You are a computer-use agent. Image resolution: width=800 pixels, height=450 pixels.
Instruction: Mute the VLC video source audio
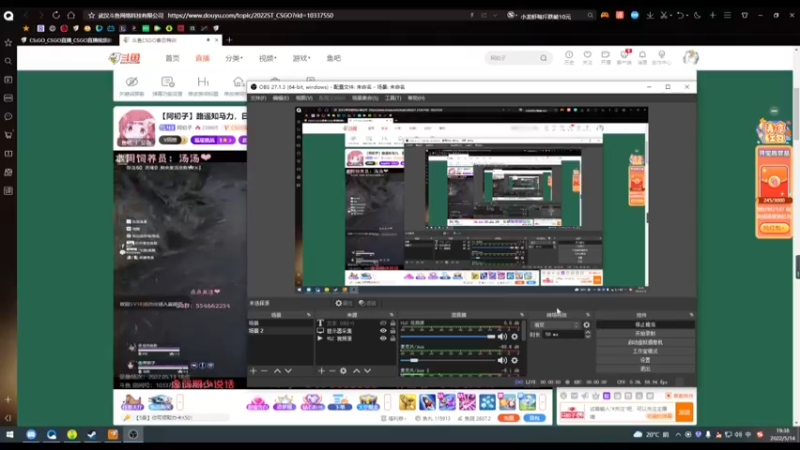503,337
